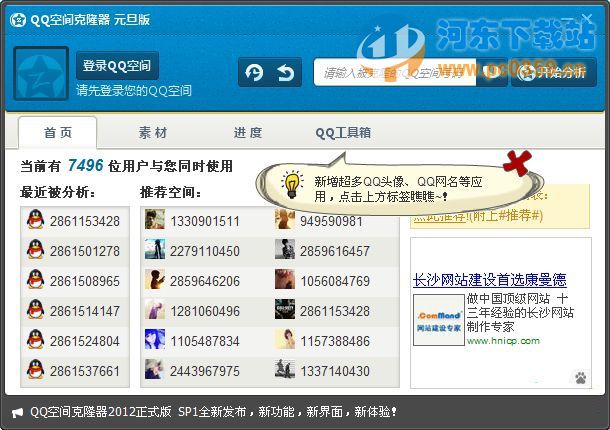The height and width of the screenshot is (430, 610).
Task: Click avatar thumbnail of 1157388486
Action: click(x=285, y=339)
